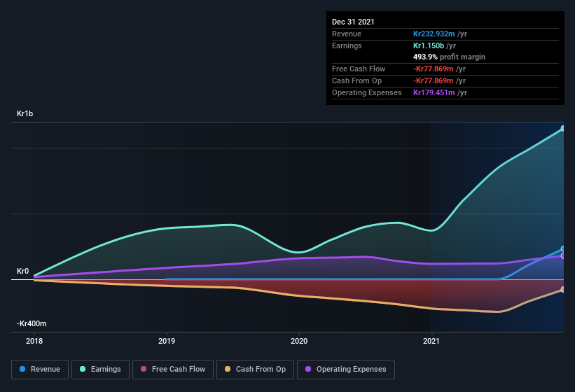Click the Kr179.451m operating expenses value
The width and height of the screenshot is (575, 392).
(x=434, y=92)
